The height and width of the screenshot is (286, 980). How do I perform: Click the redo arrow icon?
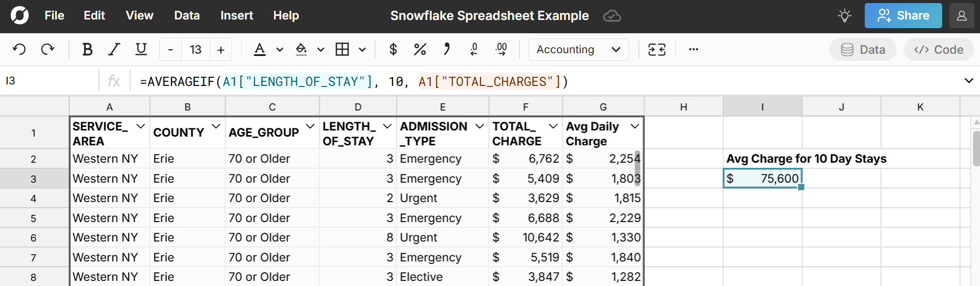click(48, 50)
